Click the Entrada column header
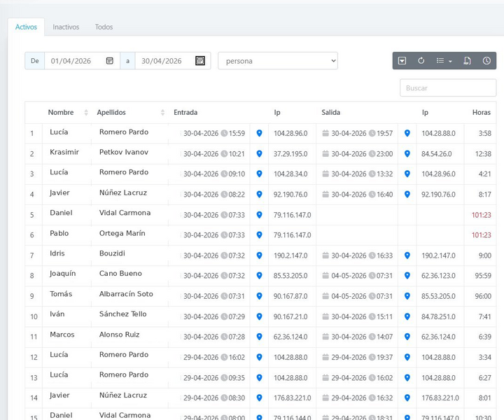This screenshot has width=504, height=420. [185, 113]
